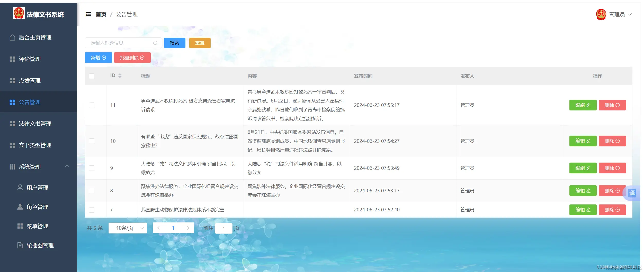Check the row with ID 10
Image resolution: width=644 pixels, height=272 pixels.
(92, 141)
